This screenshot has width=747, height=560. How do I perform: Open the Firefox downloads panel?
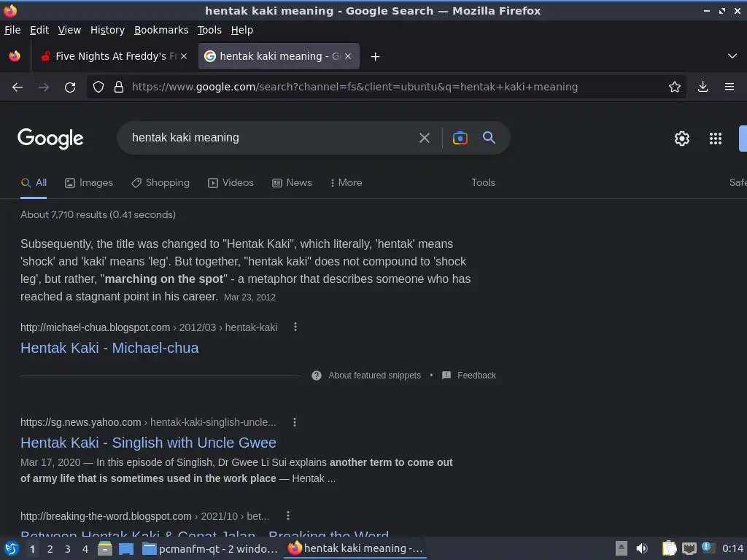pyautogui.click(x=703, y=87)
